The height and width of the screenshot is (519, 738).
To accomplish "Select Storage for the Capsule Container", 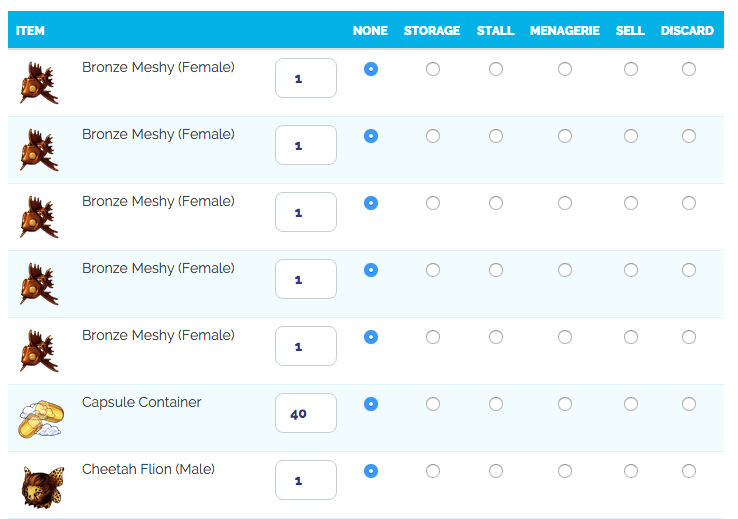I will tap(432, 404).
